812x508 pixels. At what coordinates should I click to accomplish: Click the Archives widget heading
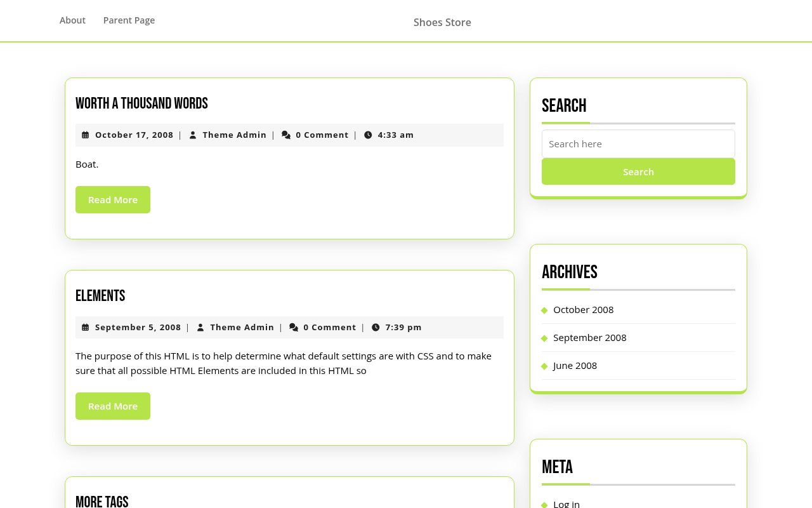[570, 272]
